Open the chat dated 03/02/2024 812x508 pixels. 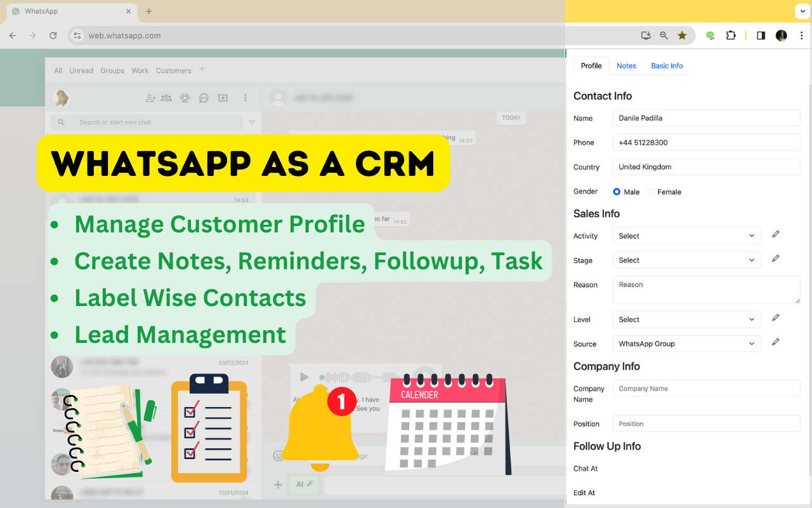pyautogui.click(x=152, y=367)
